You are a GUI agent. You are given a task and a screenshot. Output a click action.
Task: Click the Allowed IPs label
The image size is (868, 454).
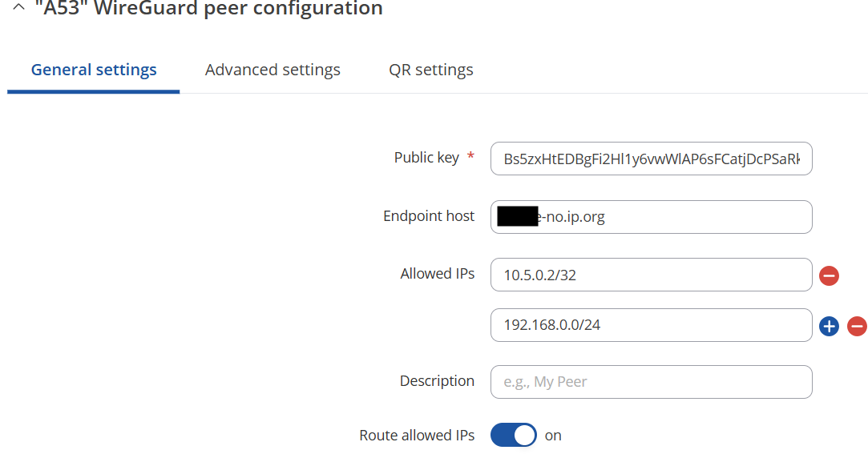click(x=438, y=274)
